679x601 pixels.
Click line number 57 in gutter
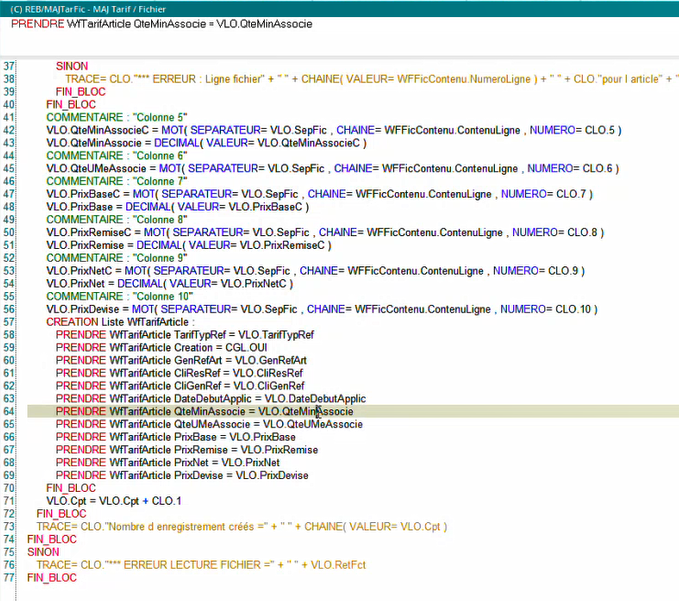pos(9,322)
